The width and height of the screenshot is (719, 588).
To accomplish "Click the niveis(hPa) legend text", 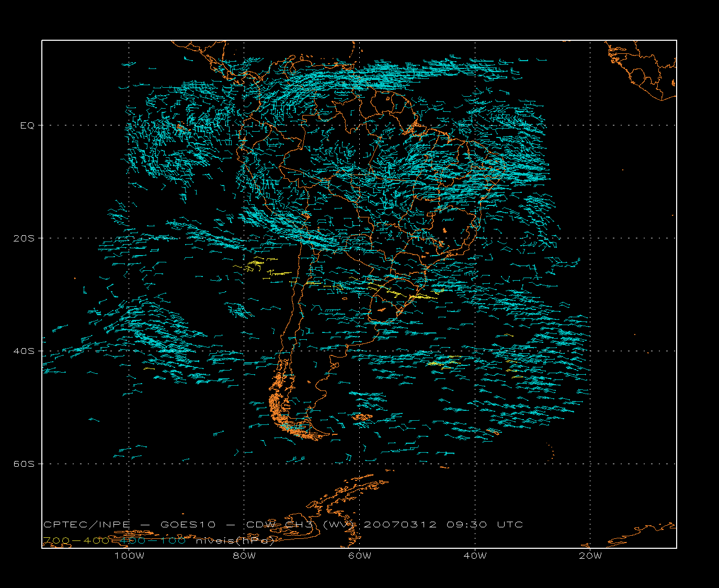I will (x=235, y=541).
